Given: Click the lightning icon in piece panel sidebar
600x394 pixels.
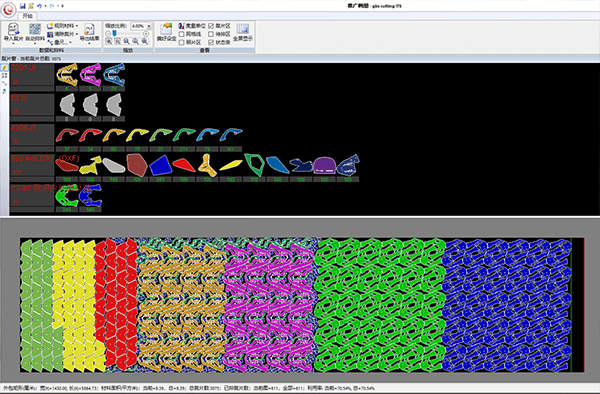Looking at the screenshot, I should [x=5, y=68].
